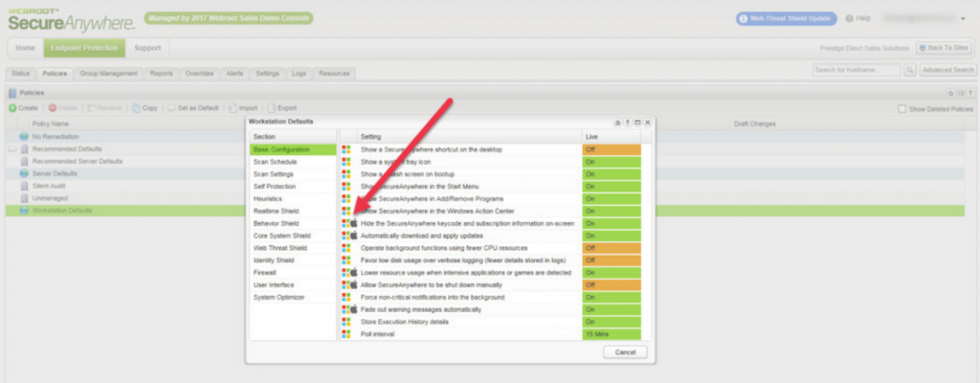Screen dimensions: 980x383
Task: Open the Support tab
Action: click(x=147, y=48)
